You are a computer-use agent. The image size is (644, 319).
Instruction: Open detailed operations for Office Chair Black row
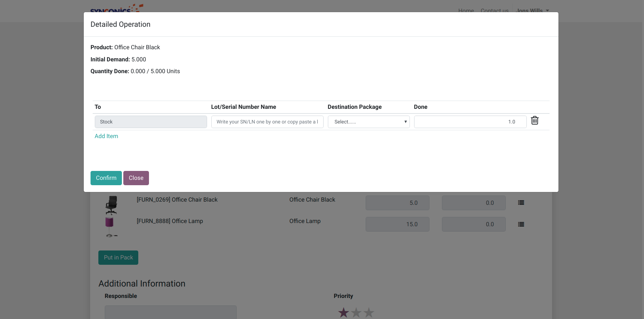tap(521, 203)
